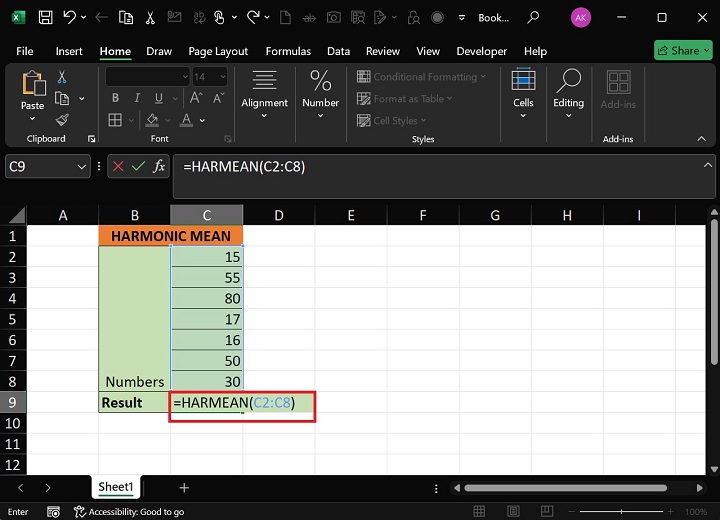Open the font name combo box
The image size is (720, 520).
coord(147,77)
